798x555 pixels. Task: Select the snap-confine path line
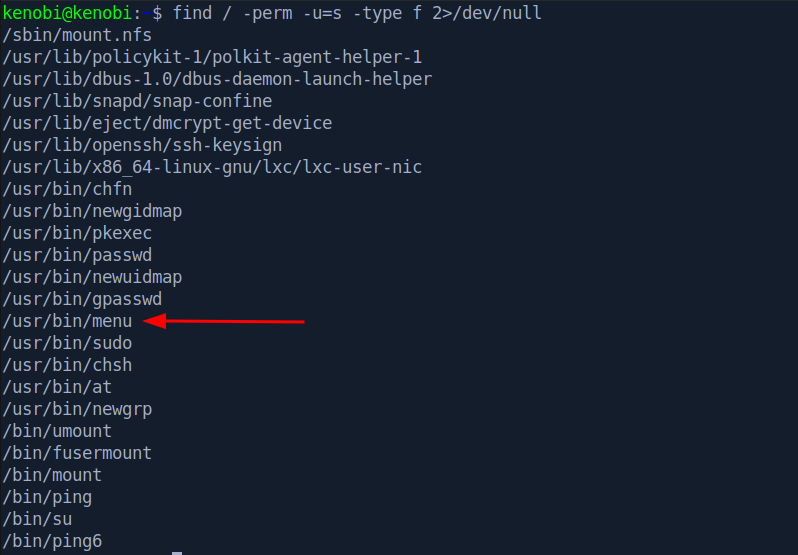[x=137, y=102]
